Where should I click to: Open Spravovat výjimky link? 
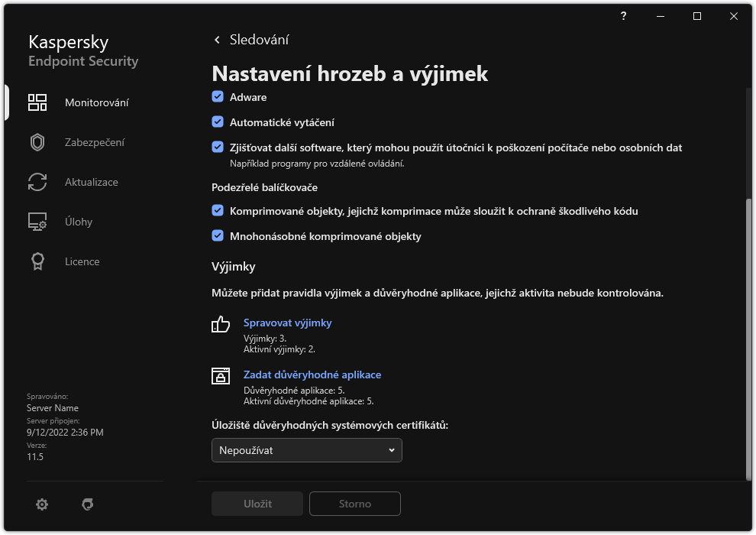[x=287, y=323]
